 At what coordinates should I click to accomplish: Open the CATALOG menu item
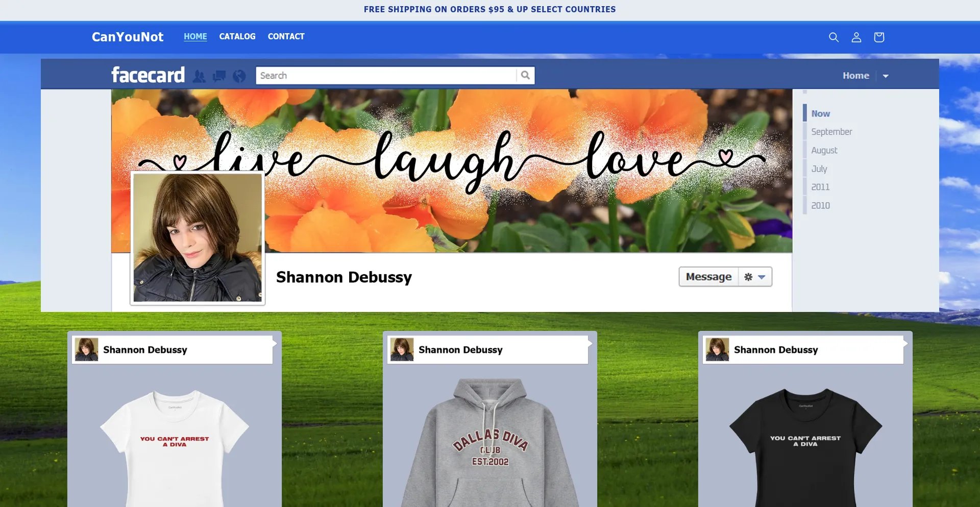(237, 37)
